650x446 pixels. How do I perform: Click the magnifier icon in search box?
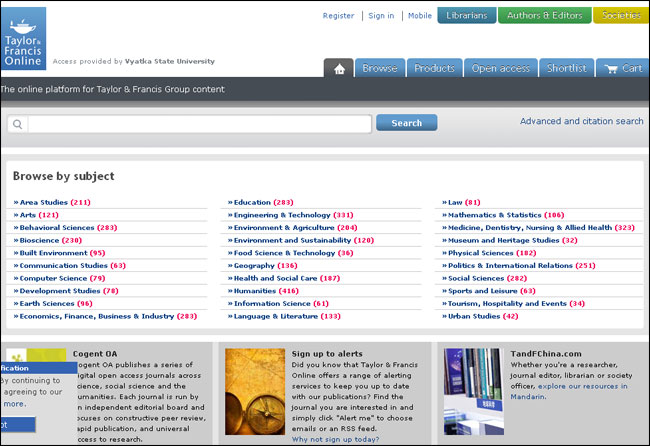click(x=17, y=124)
